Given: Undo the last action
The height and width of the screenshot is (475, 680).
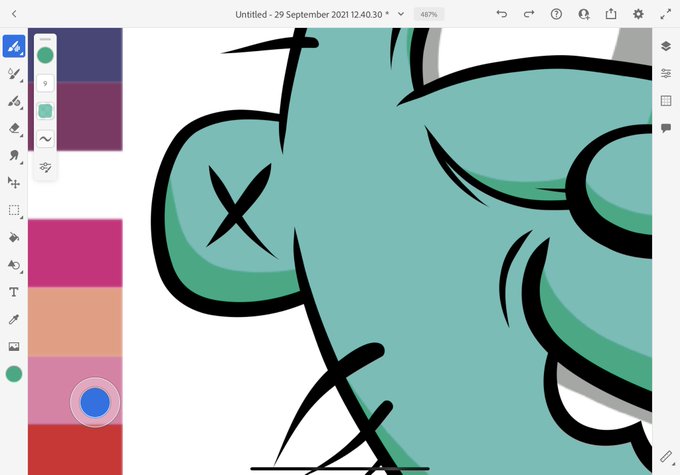Looking at the screenshot, I should pyautogui.click(x=502, y=14).
